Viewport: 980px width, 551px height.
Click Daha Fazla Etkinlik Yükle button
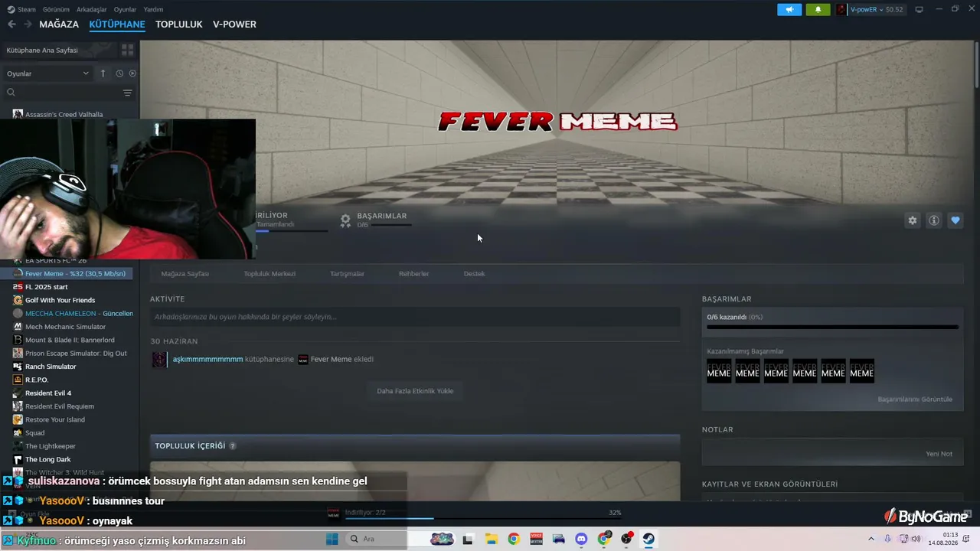(x=415, y=391)
